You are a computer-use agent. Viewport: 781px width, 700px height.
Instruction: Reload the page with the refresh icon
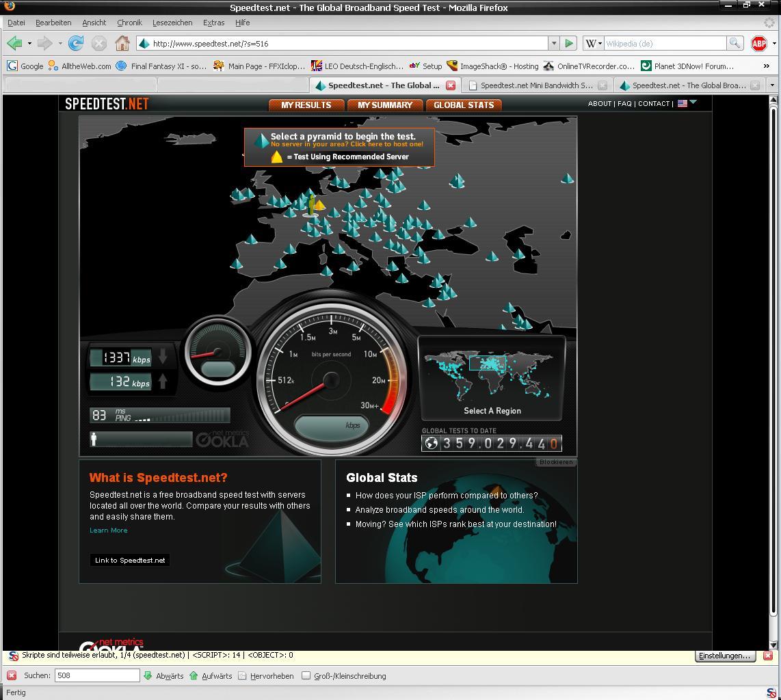[x=76, y=43]
